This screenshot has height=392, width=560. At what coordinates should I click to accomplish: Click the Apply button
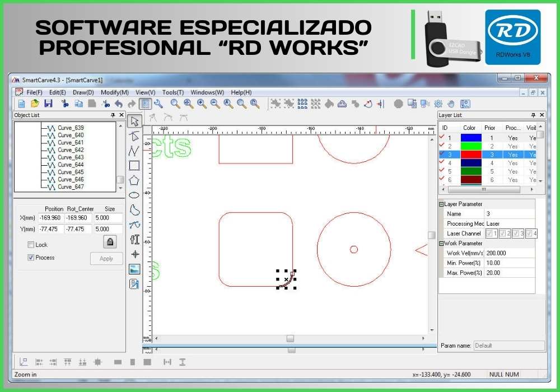106,259
